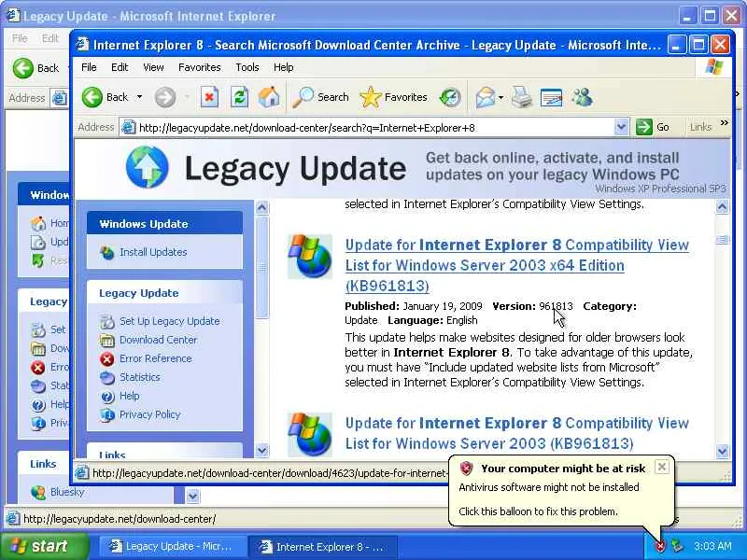Expand the address bar dropdown
This screenshot has height=560, width=747.
coord(621,127)
